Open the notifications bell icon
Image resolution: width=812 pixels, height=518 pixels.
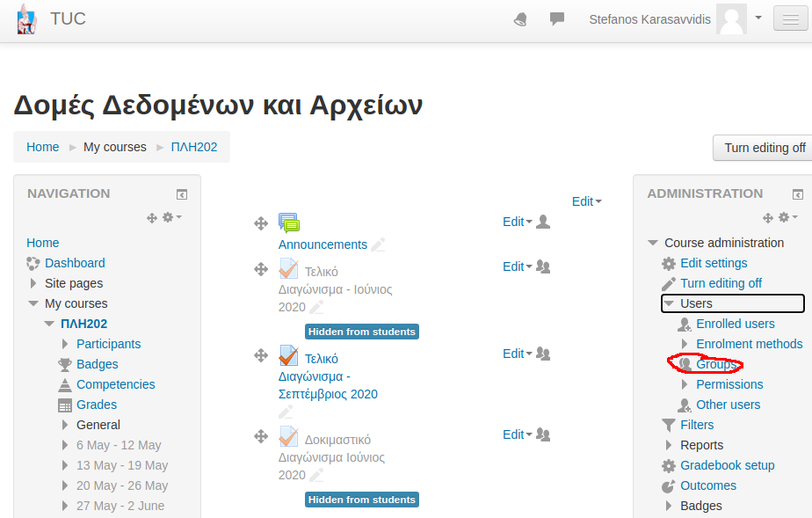(x=521, y=19)
